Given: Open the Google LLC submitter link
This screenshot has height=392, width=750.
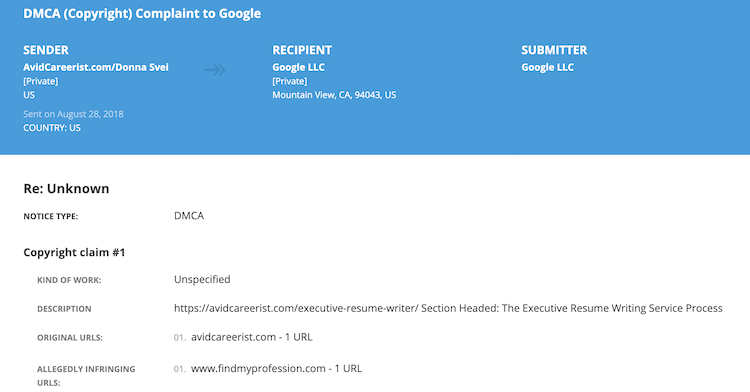Looking at the screenshot, I should point(547,67).
